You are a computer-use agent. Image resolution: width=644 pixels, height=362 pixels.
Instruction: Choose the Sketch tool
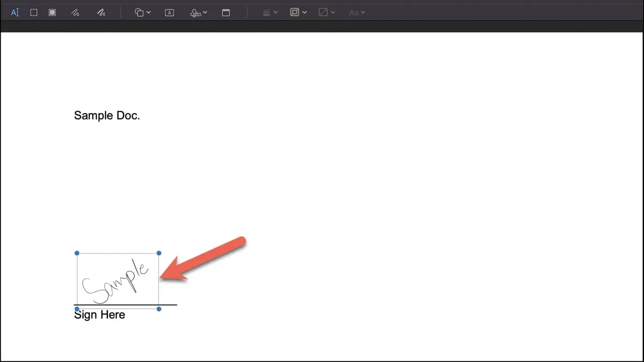(76, 12)
